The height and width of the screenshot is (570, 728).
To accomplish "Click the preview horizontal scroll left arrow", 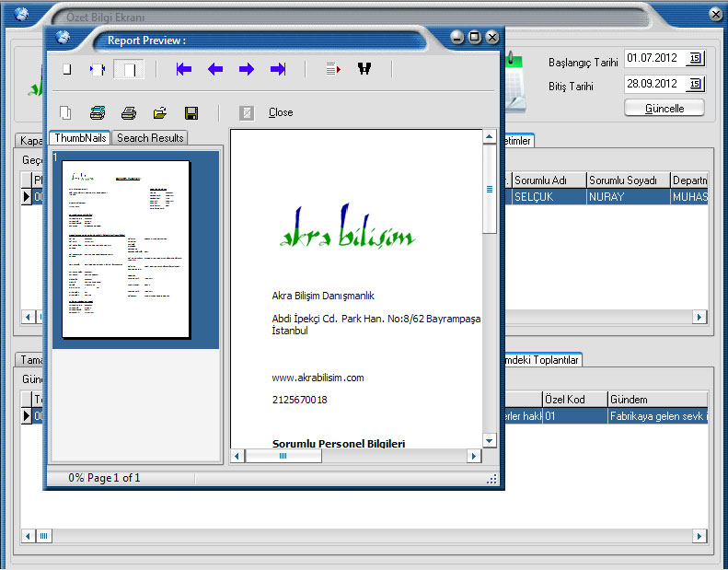I will [237, 456].
